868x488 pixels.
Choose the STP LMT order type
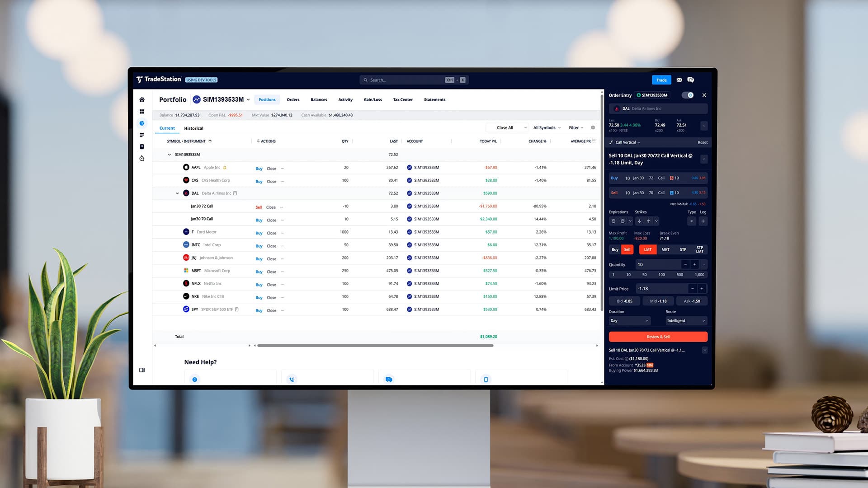pos(700,250)
